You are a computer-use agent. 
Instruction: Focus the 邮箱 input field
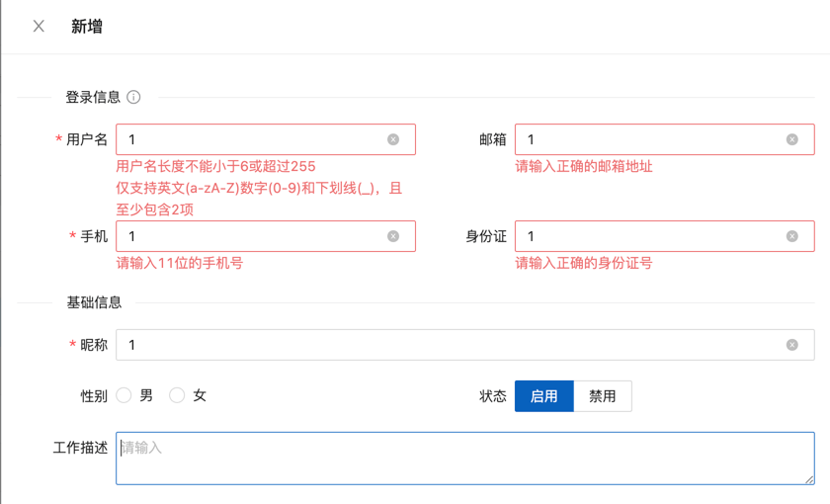647,139
